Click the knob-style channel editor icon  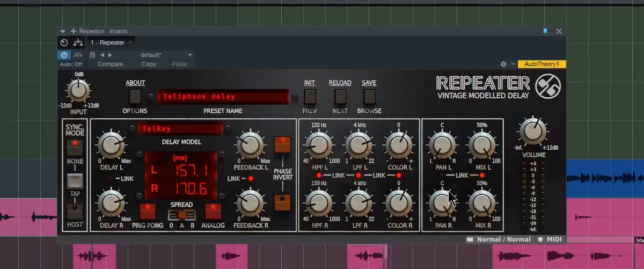click(64, 42)
